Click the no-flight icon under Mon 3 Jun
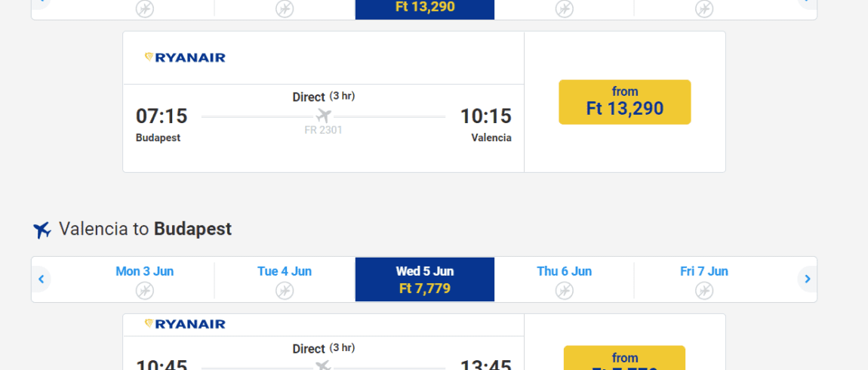Viewport: 868px width, 370px height. (144, 290)
